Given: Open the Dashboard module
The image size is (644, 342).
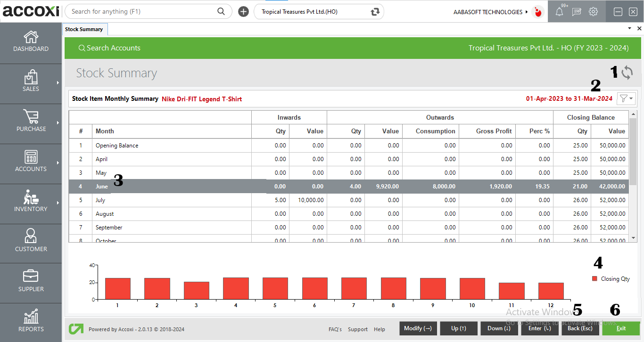Looking at the screenshot, I should (x=31, y=42).
